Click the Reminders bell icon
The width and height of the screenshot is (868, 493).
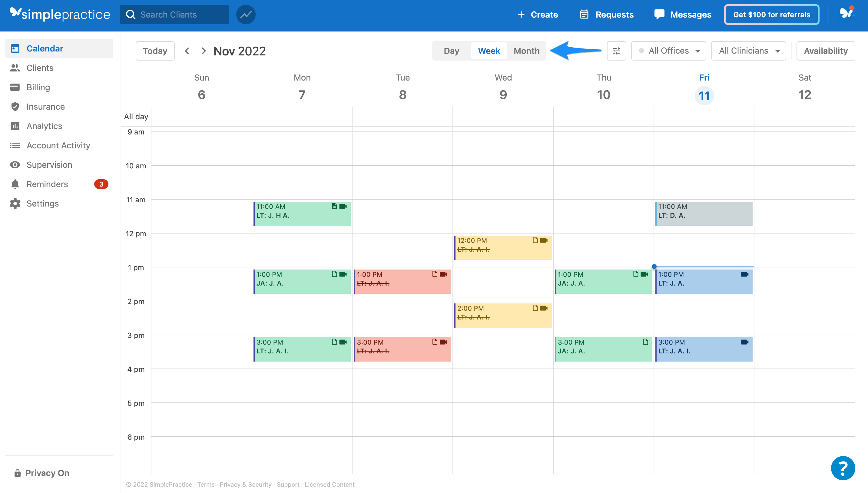(x=15, y=184)
